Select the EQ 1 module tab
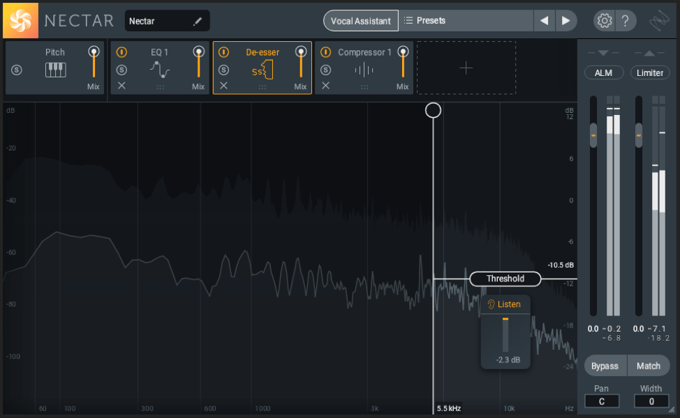Screen dimensions: 680x418 tap(160, 68)
